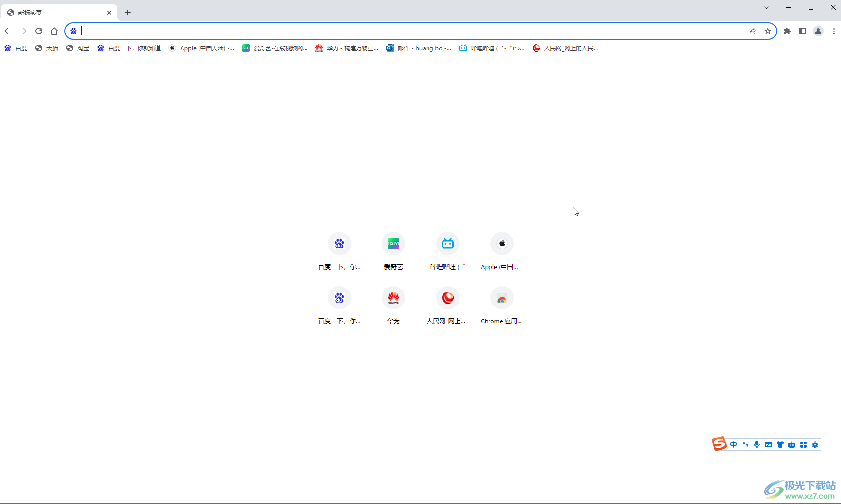
Task: Open a new tab with the plus button
Action: [128, 13]
